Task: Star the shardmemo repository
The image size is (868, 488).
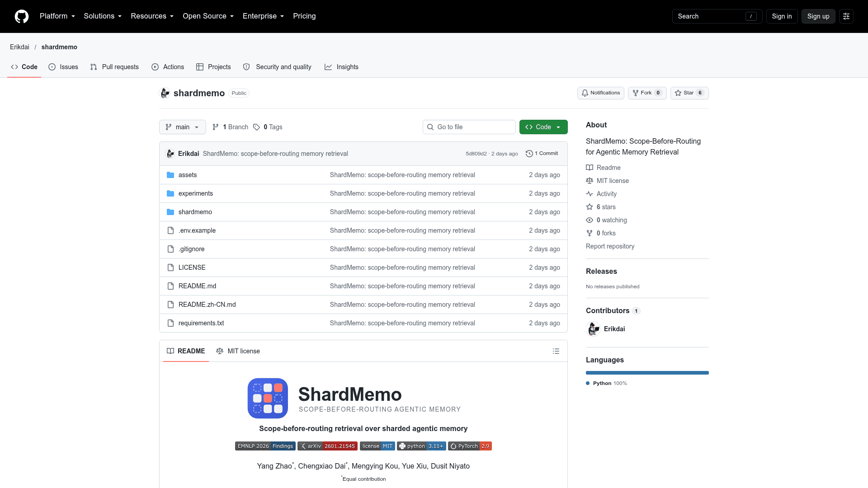Action: 689,93
